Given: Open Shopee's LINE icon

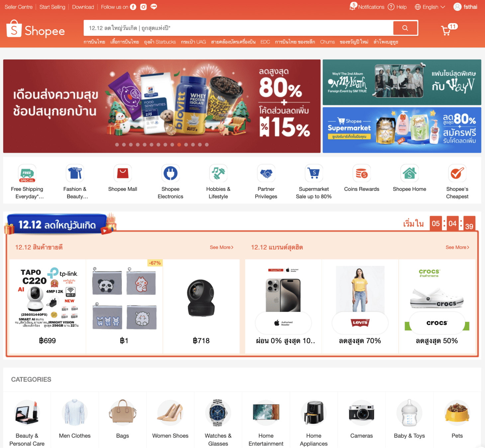Looking at the screenshot, I should (x=154, y=7).
